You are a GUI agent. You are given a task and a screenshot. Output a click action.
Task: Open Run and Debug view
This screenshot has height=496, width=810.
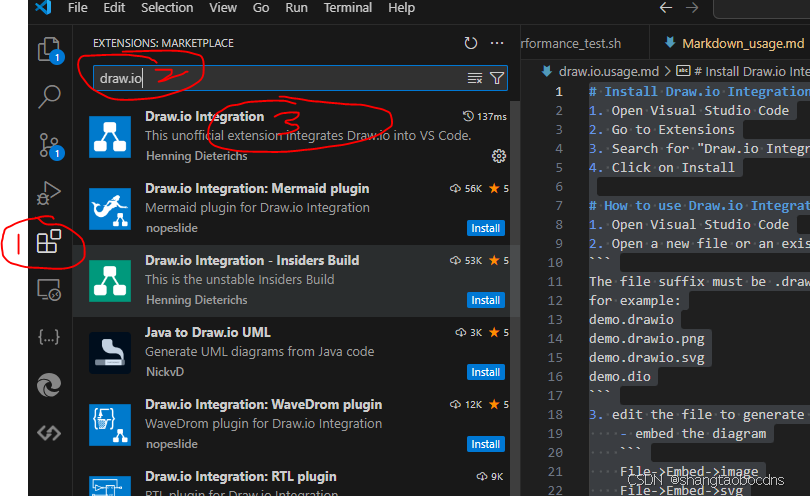(x=49, y=193)
